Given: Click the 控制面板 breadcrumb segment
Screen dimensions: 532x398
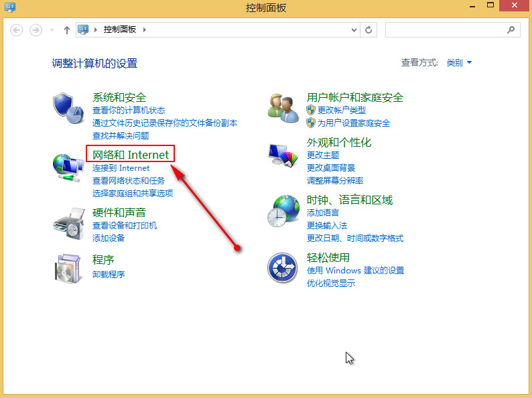Looking at the screenshot, I should click(x=120, y=29).
